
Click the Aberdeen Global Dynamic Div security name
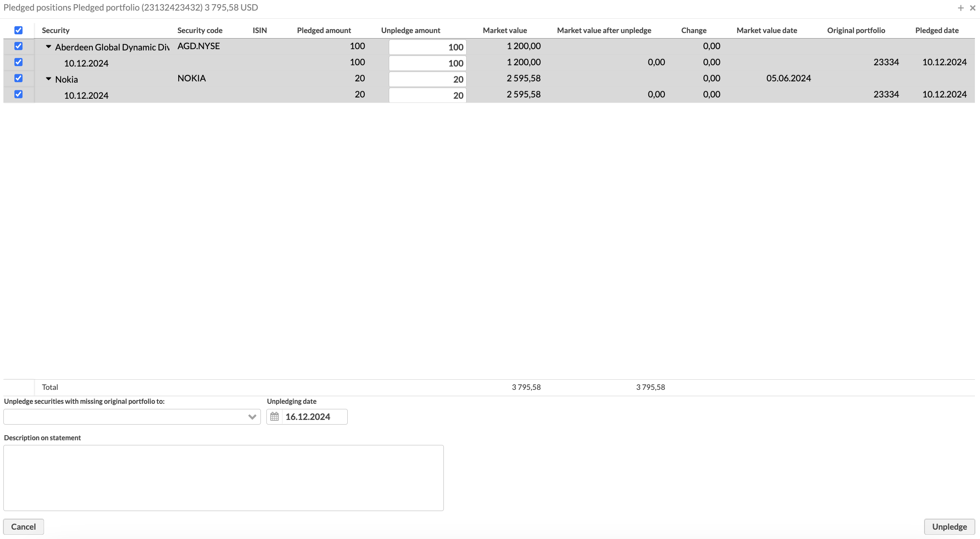point(112,47)
